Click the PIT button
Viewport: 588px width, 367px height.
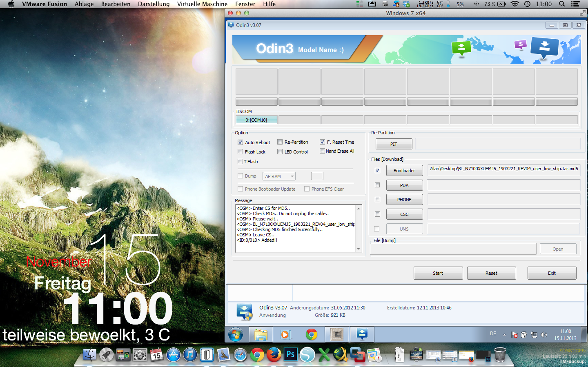pyautogui.click(x=394, y=144)
